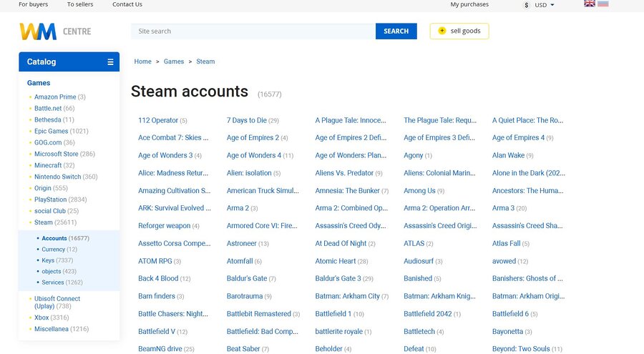
Task: Switch language with the Russian flag
Action: [x=602, y=4]
